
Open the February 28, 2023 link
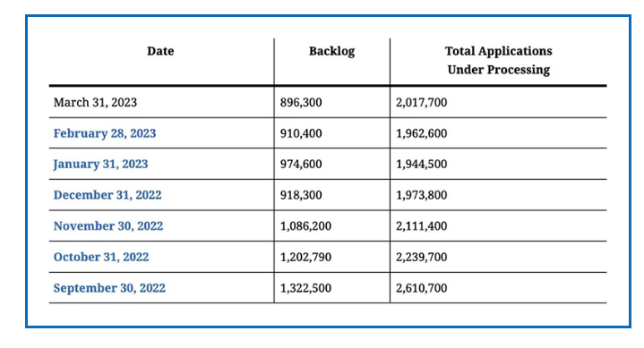point(105,133)
